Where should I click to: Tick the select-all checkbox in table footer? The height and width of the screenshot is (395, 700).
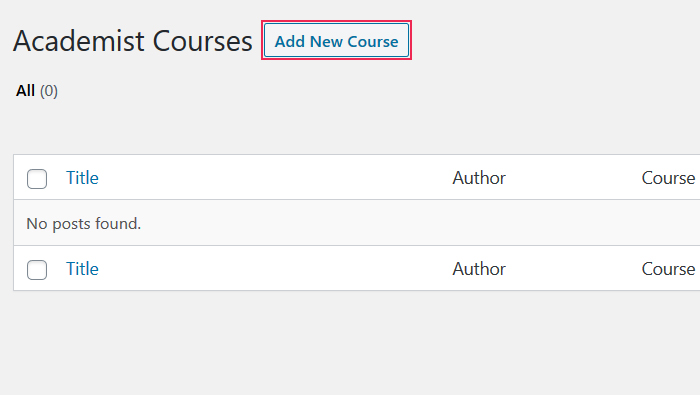point(37,270)
